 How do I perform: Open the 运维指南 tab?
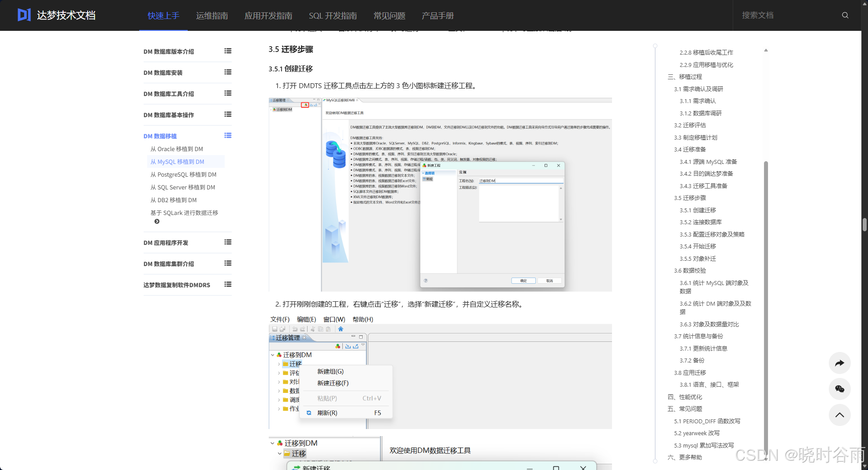(212, 16)
